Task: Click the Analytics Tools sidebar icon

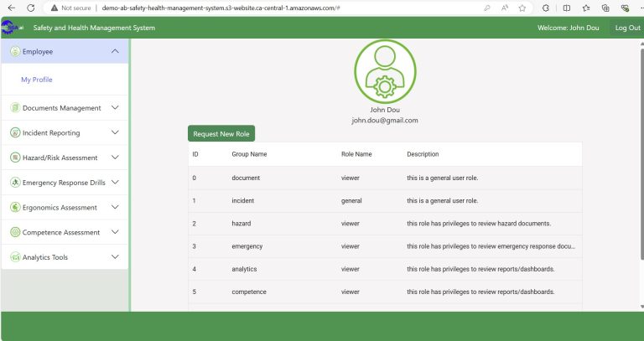Action: (15, 257)
